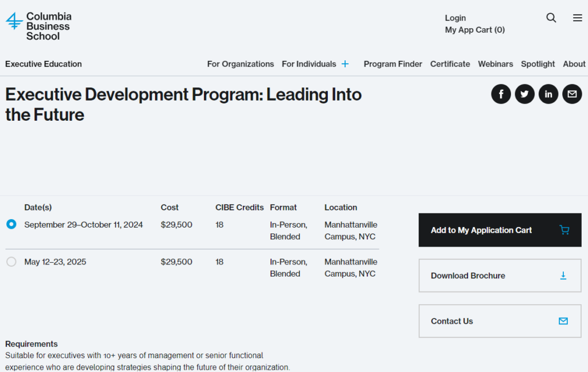Click the Date(s) column header
Viewport: 588px width, 372px height.
click(x=38, y=208)
